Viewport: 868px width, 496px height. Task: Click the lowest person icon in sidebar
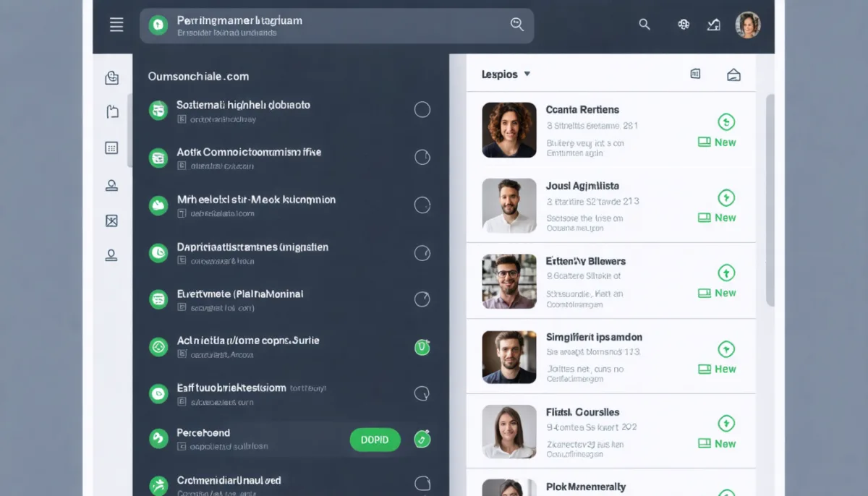coord(111,255)
